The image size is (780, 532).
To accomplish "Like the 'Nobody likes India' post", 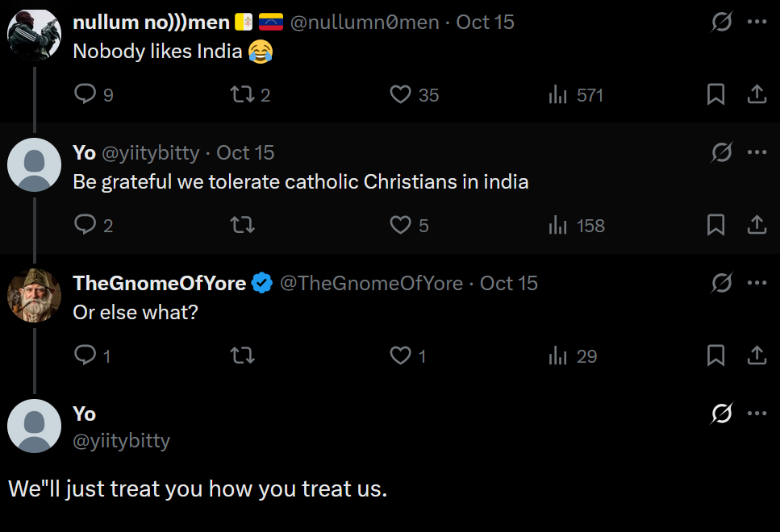I will tap(401, 95).
